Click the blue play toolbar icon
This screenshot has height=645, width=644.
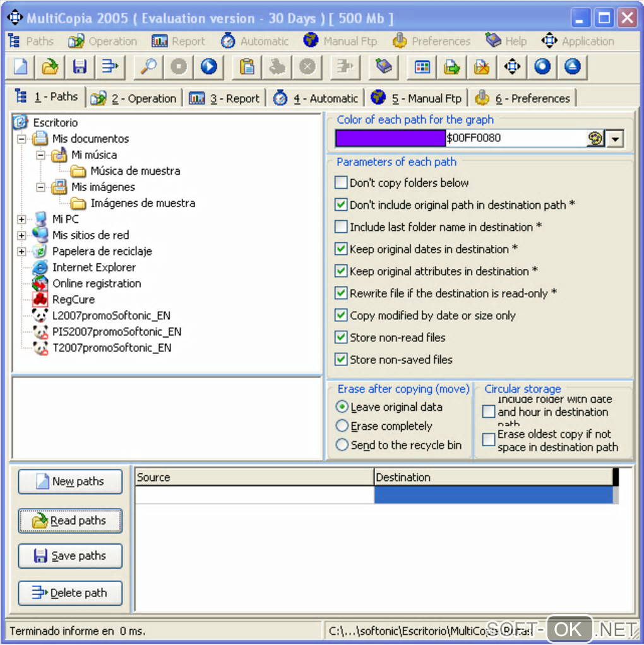(x=208, y=66)
